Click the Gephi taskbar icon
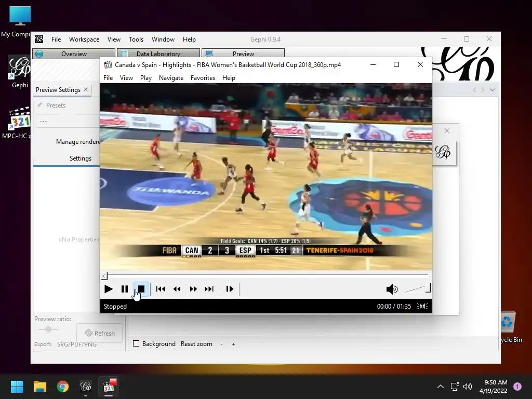The width and height of the screenshot is (532, 399). click(86, 387)
